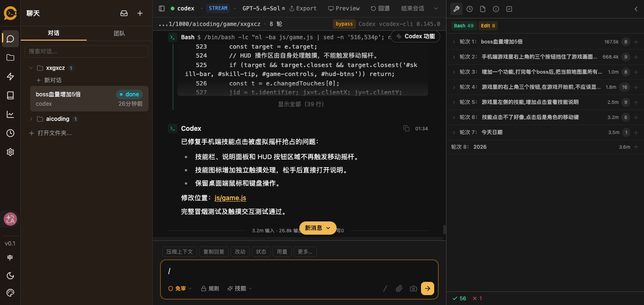
Task: Toggle dark mode with the moon icon
Action: pyautogui.click(x=10, y=276)
